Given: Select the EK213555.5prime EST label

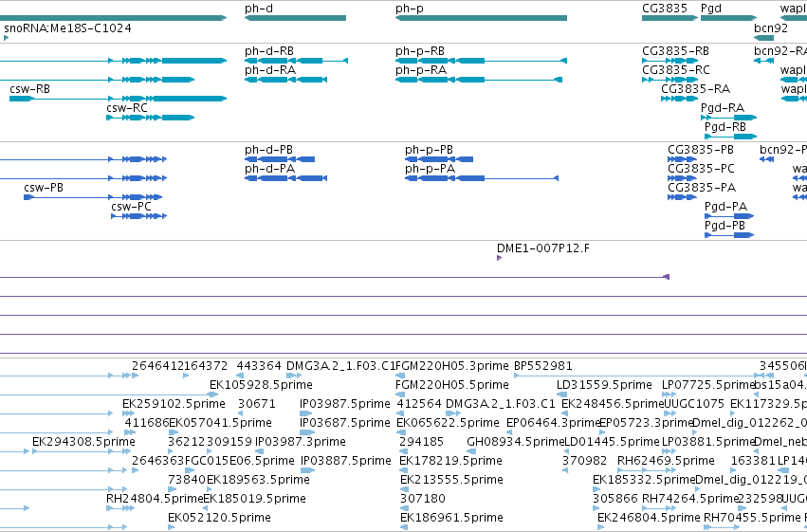Looking at the screenshot, I should click(x=452, y=480).
